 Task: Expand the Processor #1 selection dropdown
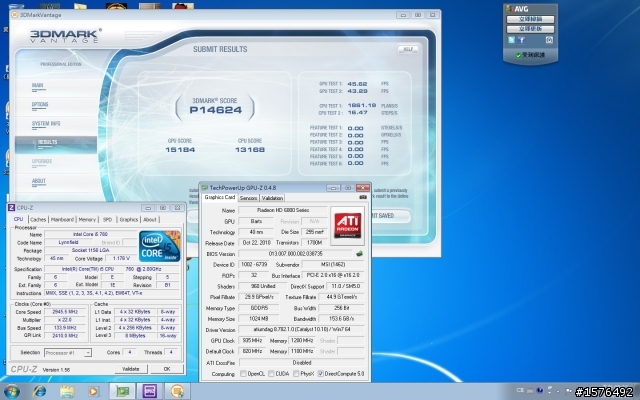coord(88,353)
